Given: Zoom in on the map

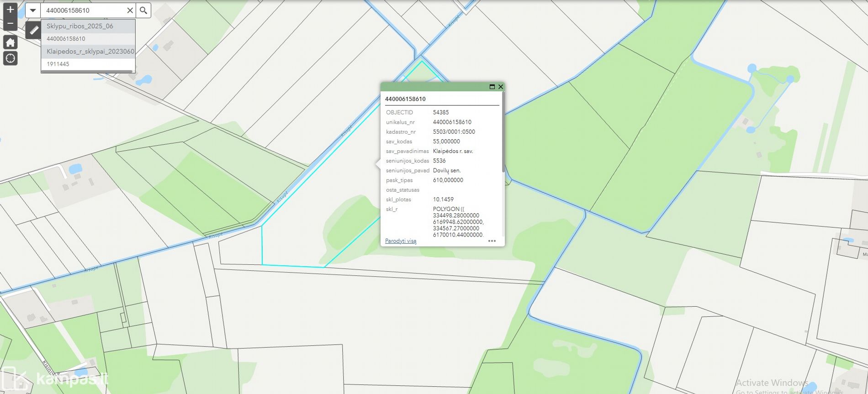Looking at the screenshot, I should tap(10, 10).
